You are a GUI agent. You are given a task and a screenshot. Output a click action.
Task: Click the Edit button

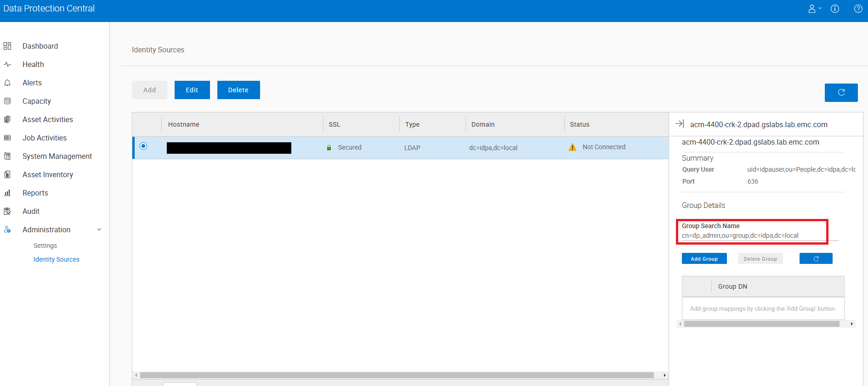click(192, 90)
